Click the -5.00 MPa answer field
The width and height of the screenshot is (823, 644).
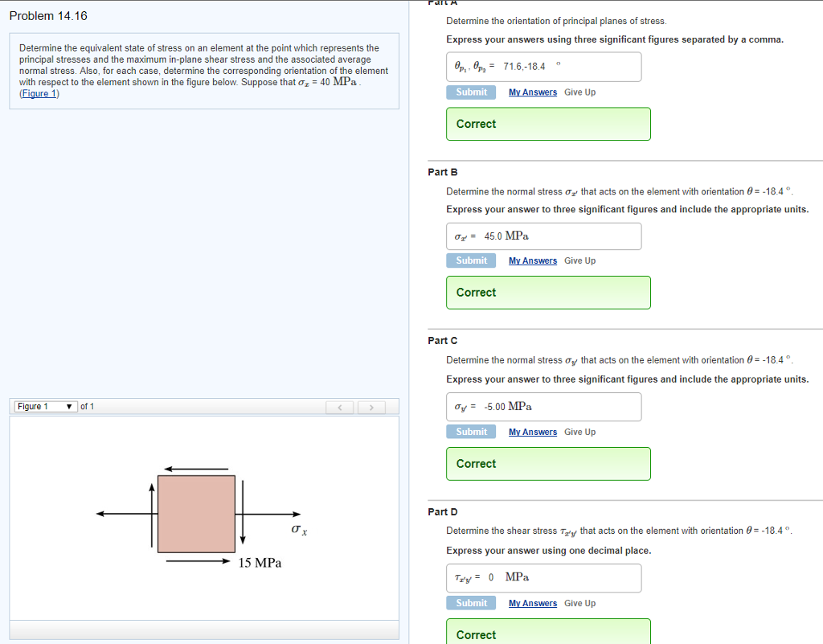click(x=544, y=407)
